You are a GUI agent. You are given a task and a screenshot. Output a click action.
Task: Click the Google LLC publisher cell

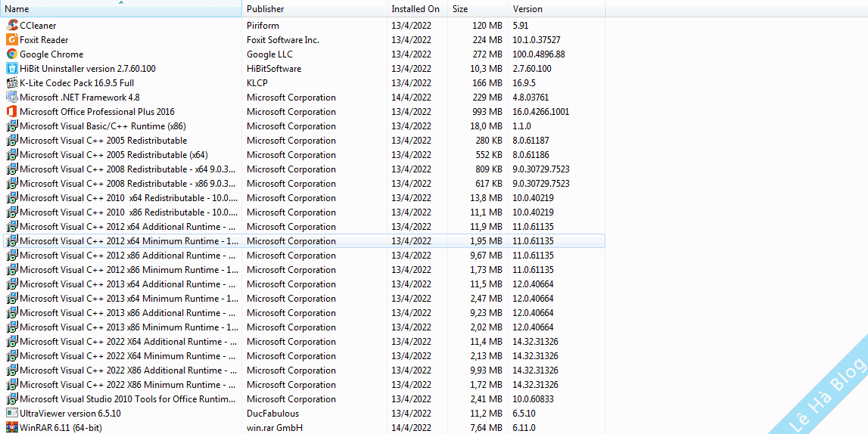pos(269,54)
